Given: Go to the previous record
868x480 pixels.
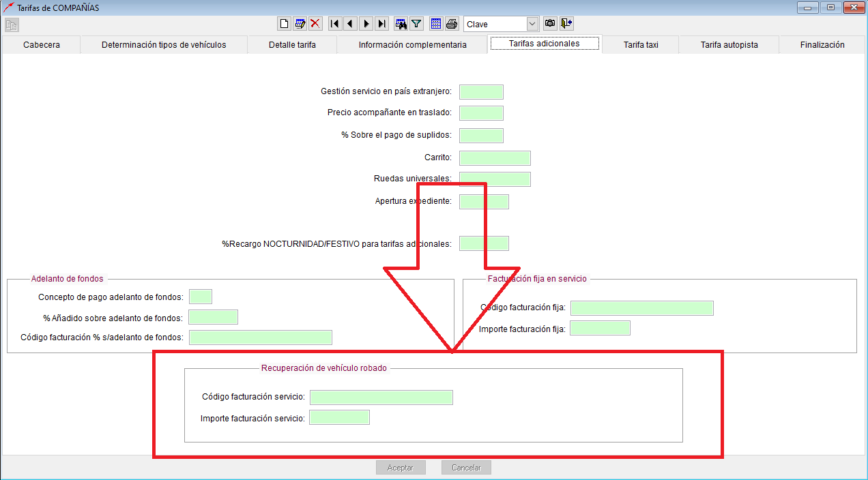Looking at the screenshot, I should pyautogui.click(x=350, y=24).
